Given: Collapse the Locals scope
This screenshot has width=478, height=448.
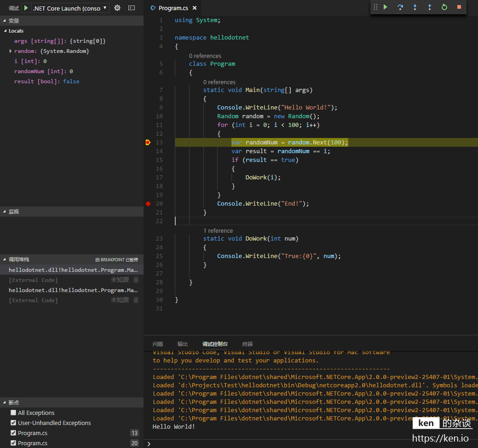Looking at the screenshot, I should click(x=72, y=31).
